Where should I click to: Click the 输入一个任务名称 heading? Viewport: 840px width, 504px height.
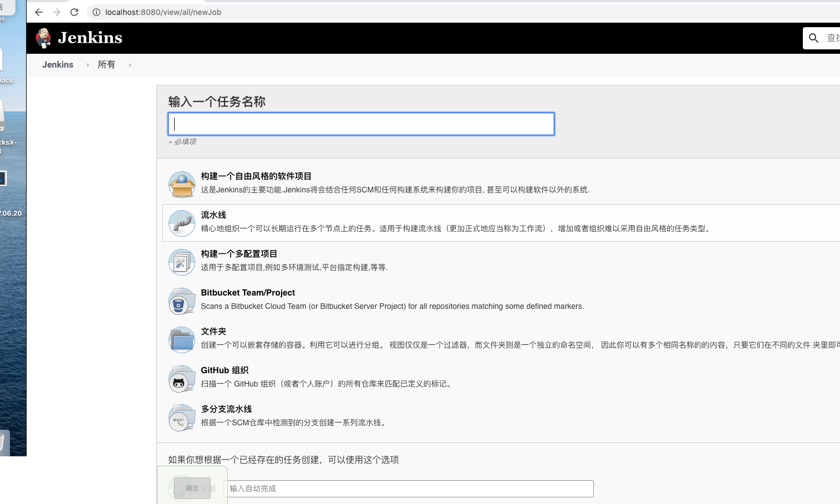coord(217,101)
